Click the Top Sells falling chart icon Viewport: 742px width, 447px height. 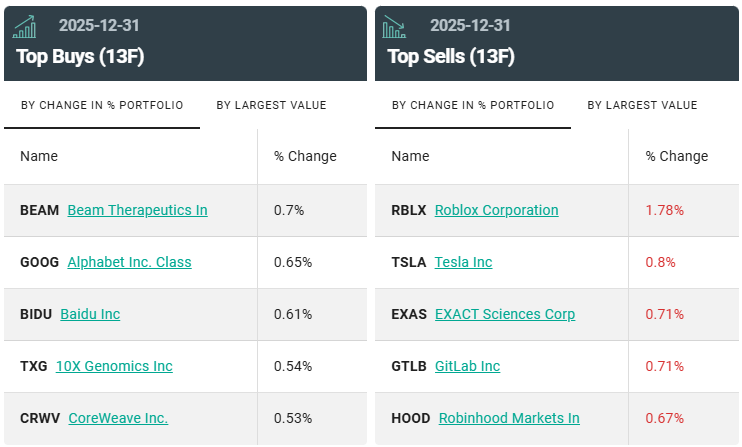point(394,27)
